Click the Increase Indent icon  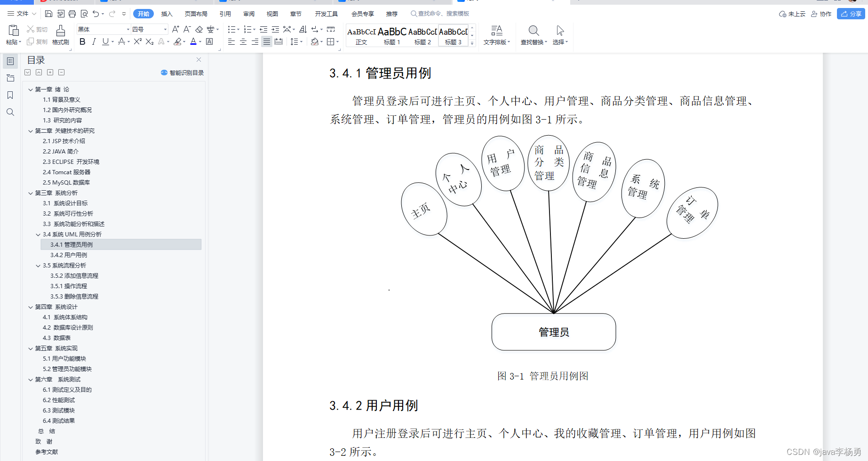point(275,29)
